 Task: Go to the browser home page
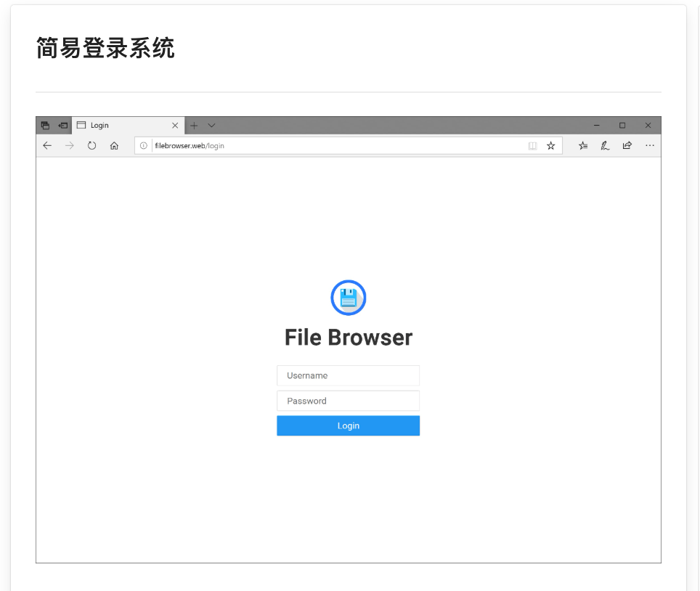114,146
